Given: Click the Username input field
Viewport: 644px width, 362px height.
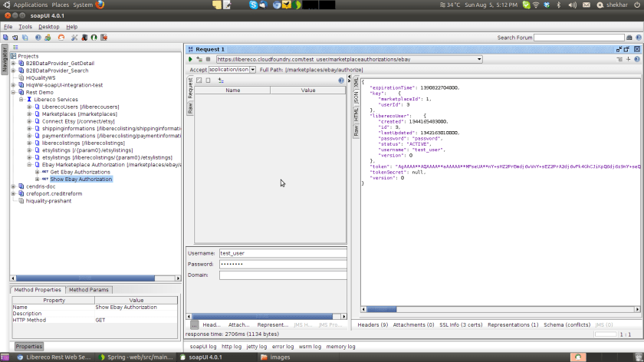Looking at the screenshot, I should click(x=282, y=252).
